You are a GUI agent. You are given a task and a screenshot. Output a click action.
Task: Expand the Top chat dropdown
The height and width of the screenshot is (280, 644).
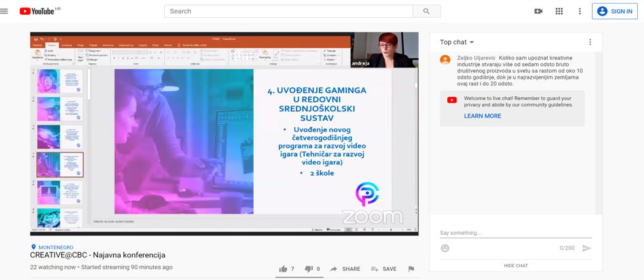[x=457, y=42]
